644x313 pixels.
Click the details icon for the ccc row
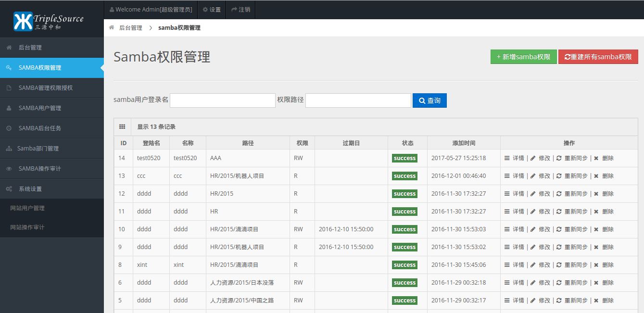[507, 176]
